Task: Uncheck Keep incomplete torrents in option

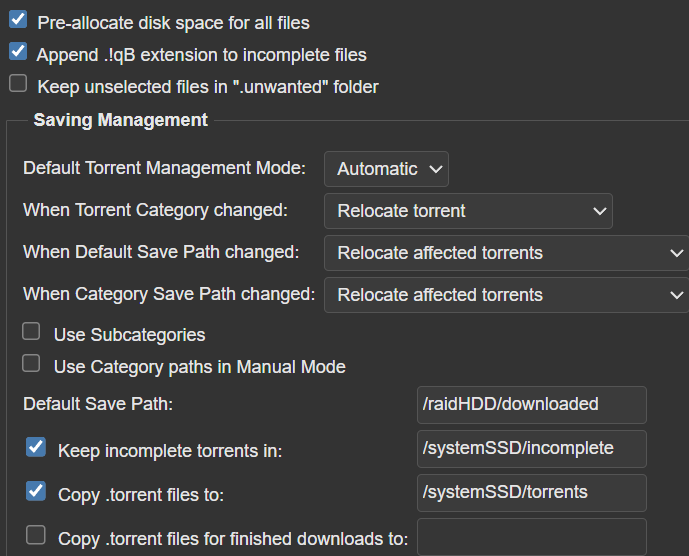Action: pyautogui.click(x=36, y=447)
